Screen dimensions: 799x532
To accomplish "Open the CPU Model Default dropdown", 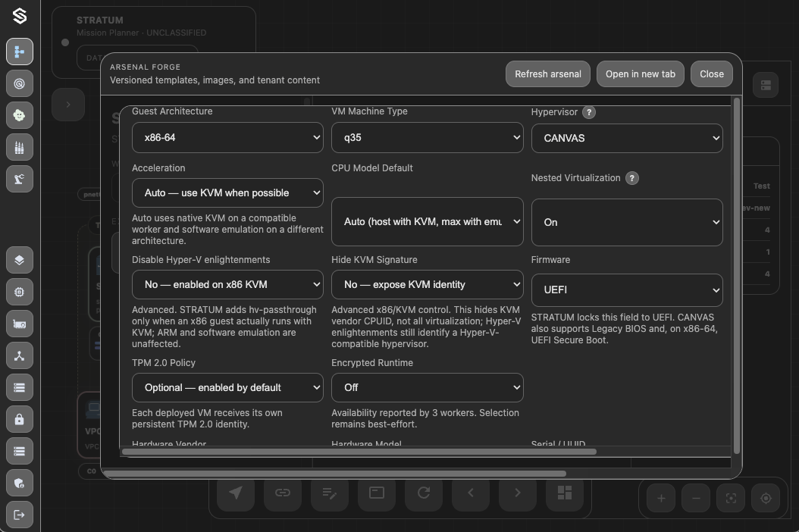I will (x=427, y=221).
